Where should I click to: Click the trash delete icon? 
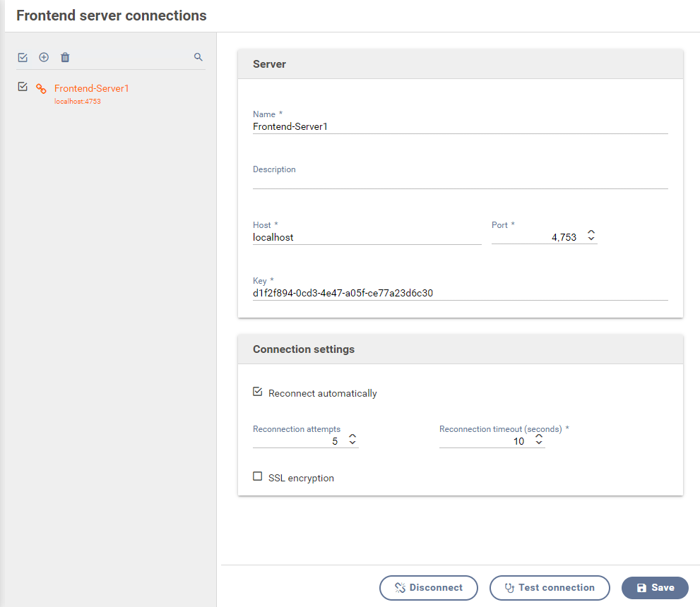click(65, 57)
